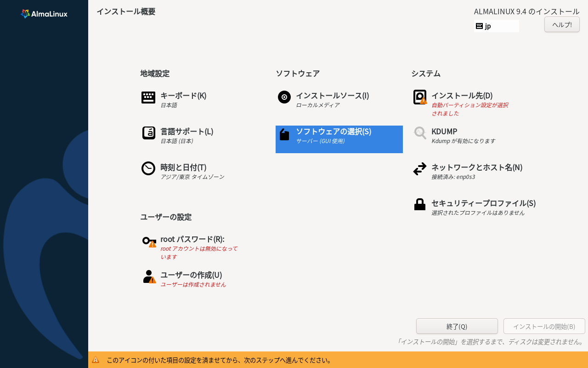Click the インストール概要 heading
This screenshot has width=588, height=368.
(x=126, y=11)
